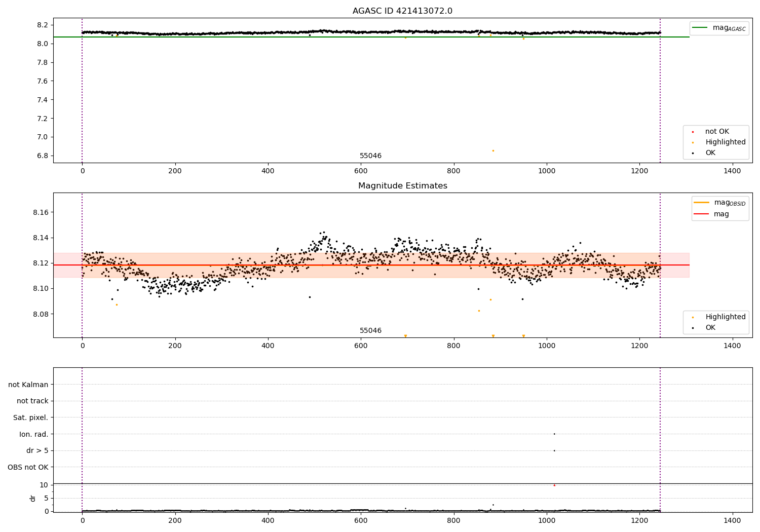
Task: Click the 'Ion. rad.' axis label
Action: tap(34, 434)
